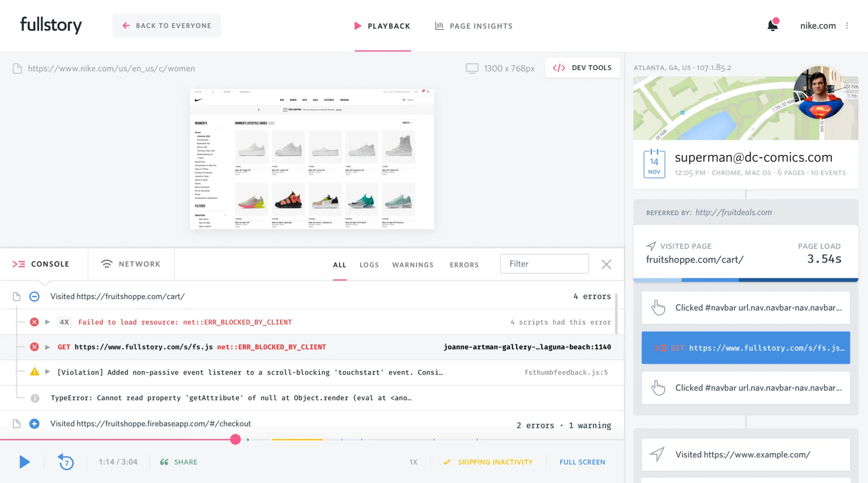The width and height of the screenshot is (868, 483).
Task: Open user superman@dc-comics.com profile
Action: click(753, 158)
